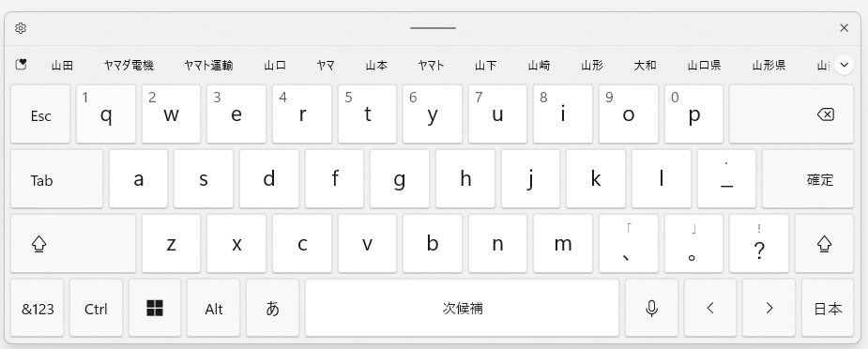Select the suggestion 山形

click(592, 66)
